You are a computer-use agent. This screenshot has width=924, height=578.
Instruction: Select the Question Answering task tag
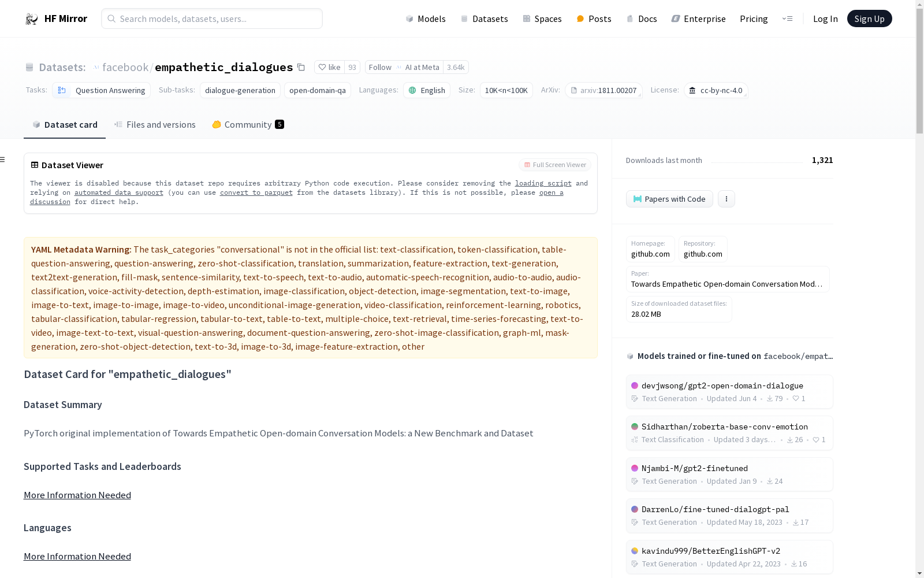(101, 90)
